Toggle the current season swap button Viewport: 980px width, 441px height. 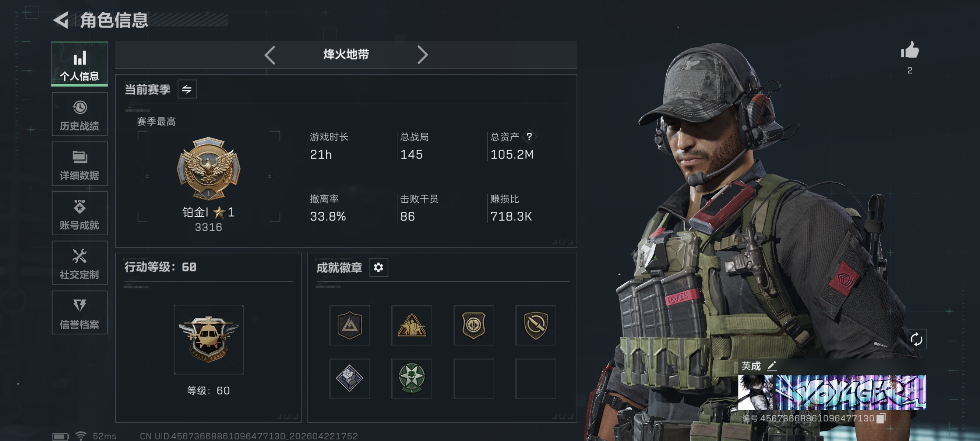coord(187,89)
